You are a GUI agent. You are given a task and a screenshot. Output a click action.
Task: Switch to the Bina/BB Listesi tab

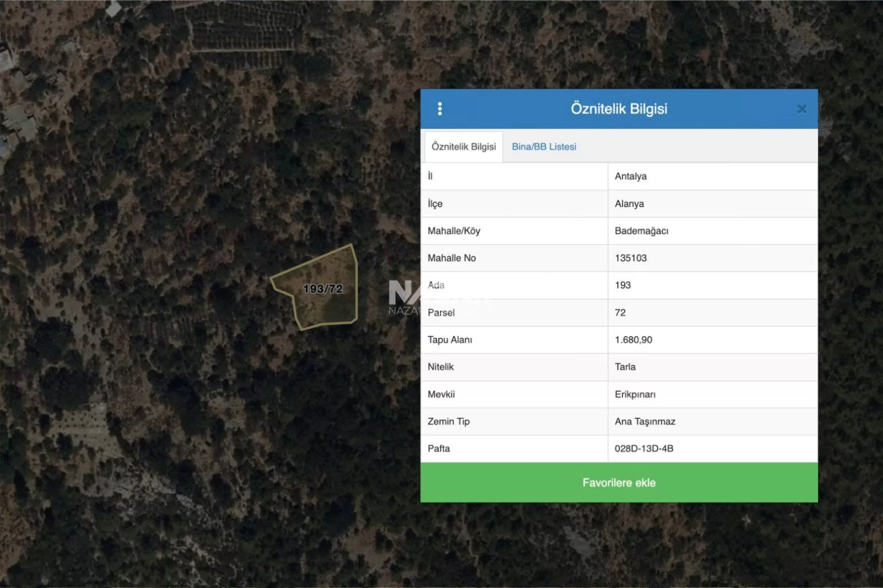544,147
